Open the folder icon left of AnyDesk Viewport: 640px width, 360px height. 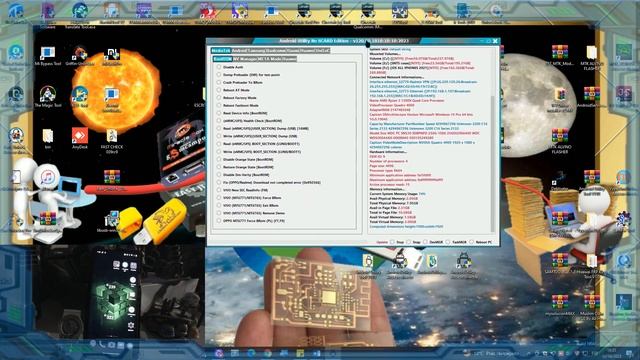pos(47,138)
